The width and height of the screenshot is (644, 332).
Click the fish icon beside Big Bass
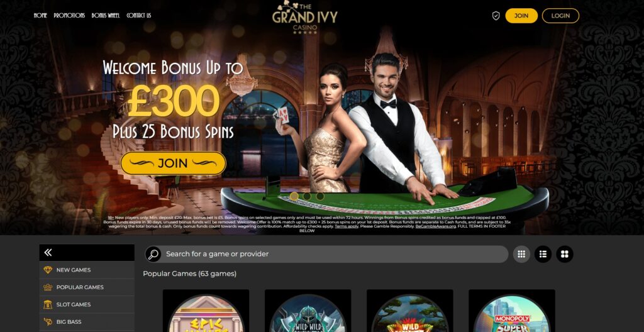48,322
